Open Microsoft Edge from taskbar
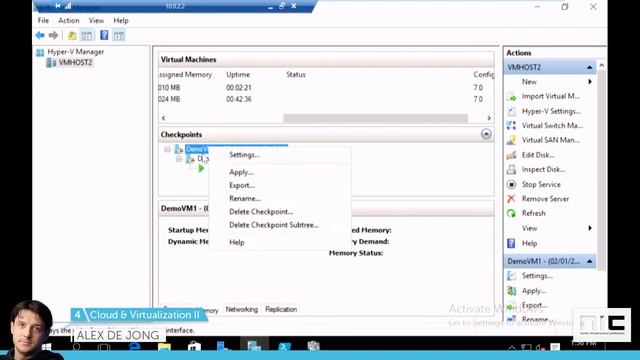The height and width of the screenshot is (360, 640). coord(134,347)
